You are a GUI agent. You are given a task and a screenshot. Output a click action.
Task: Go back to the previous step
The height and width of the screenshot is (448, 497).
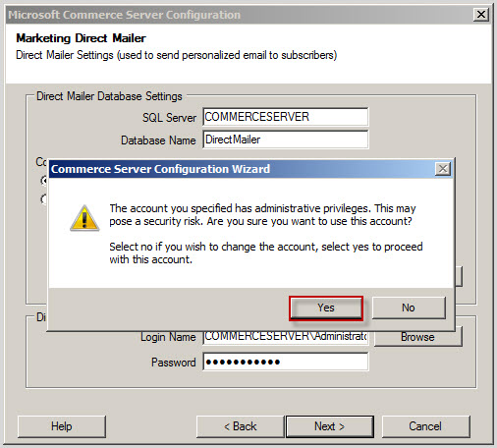[241, 426]
